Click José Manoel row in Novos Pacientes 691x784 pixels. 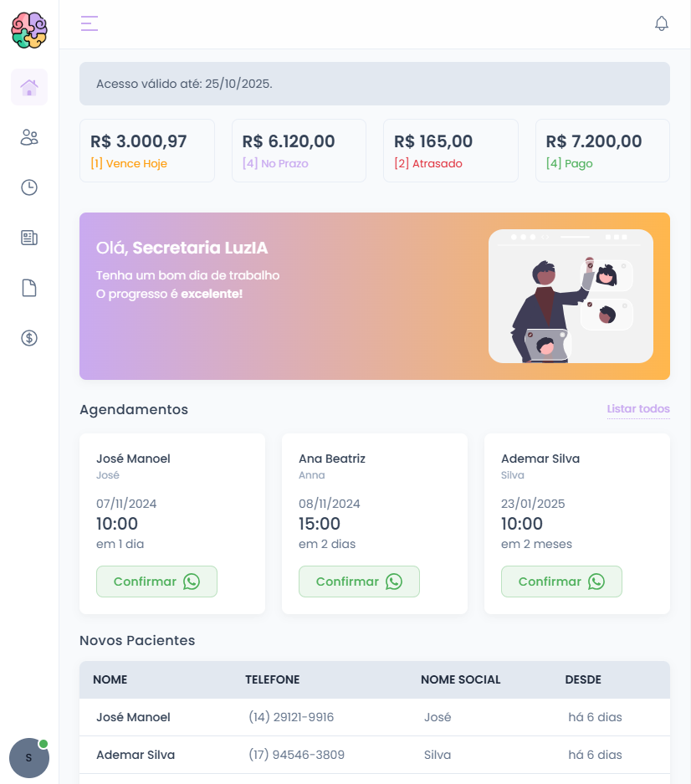pyautogui.click(x=375, y=717)
